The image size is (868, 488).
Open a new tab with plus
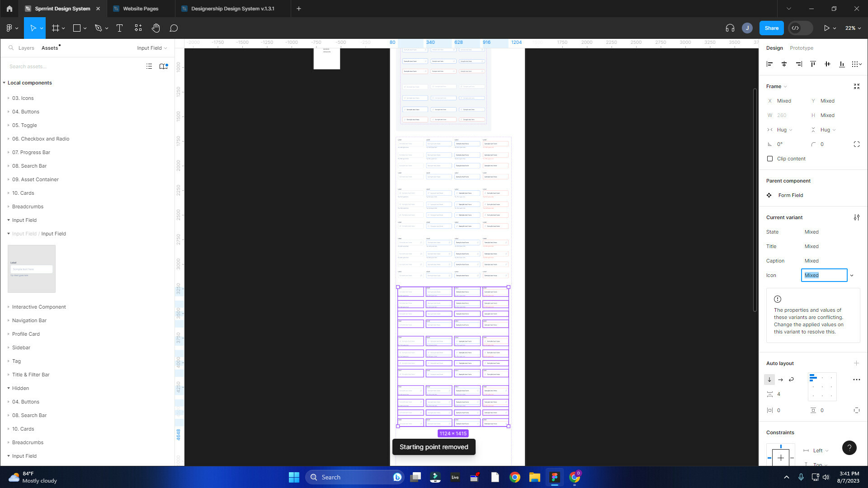click(x=298, y=9)
